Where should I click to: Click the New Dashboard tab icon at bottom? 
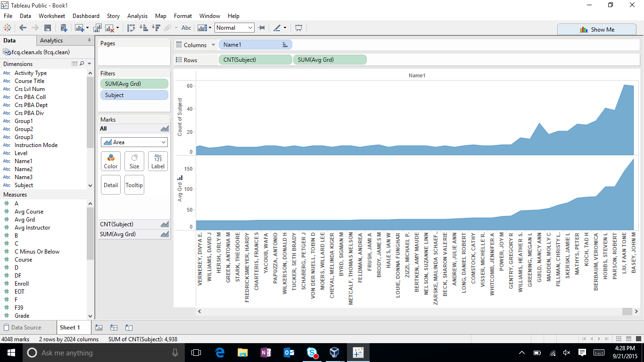(114, 328)
